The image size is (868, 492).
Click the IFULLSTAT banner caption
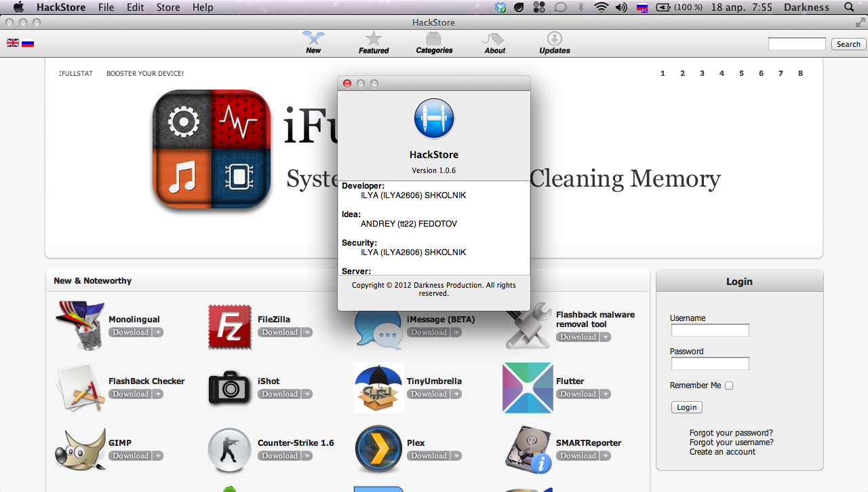click(76, 73)
